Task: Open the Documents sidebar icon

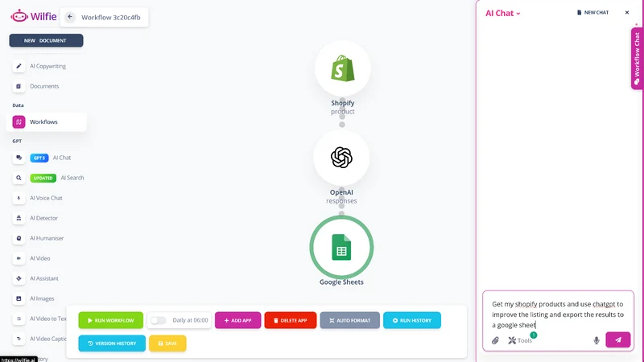Action: coord(19,86)
